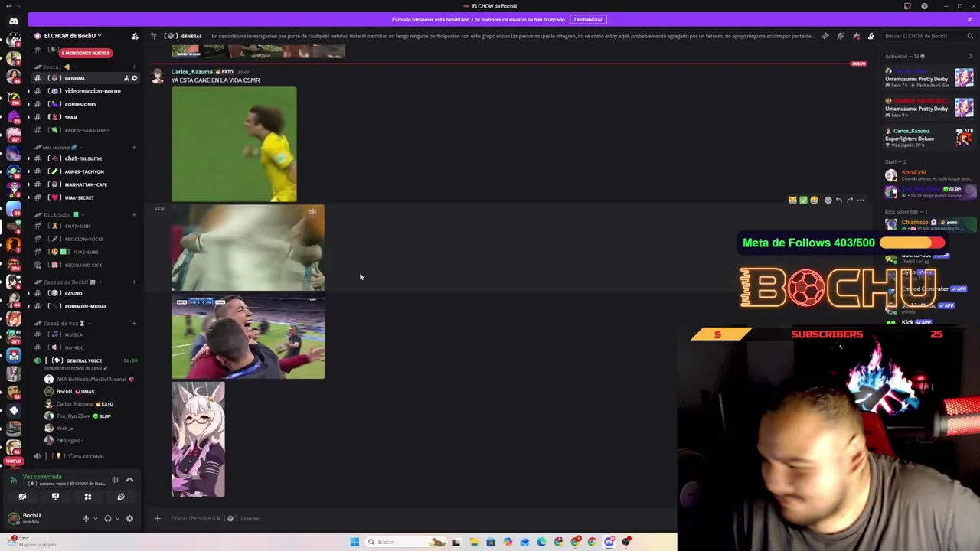This screenshot has height=551, width=980.
Task: Toggle member list icon in header
Action: (871, 36)
